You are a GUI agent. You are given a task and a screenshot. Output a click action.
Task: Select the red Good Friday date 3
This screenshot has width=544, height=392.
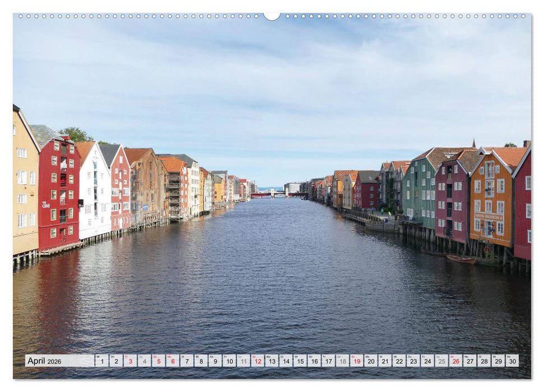[x=130, y=362]
